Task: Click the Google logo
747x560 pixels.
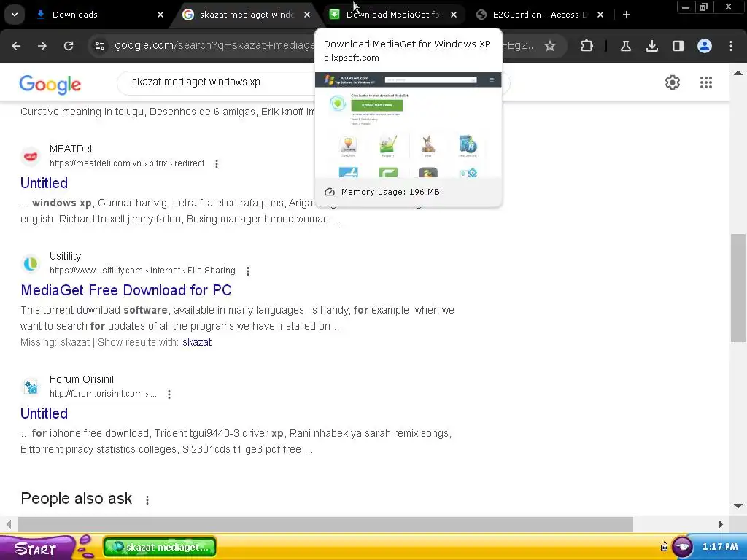Action: [50, 85]
